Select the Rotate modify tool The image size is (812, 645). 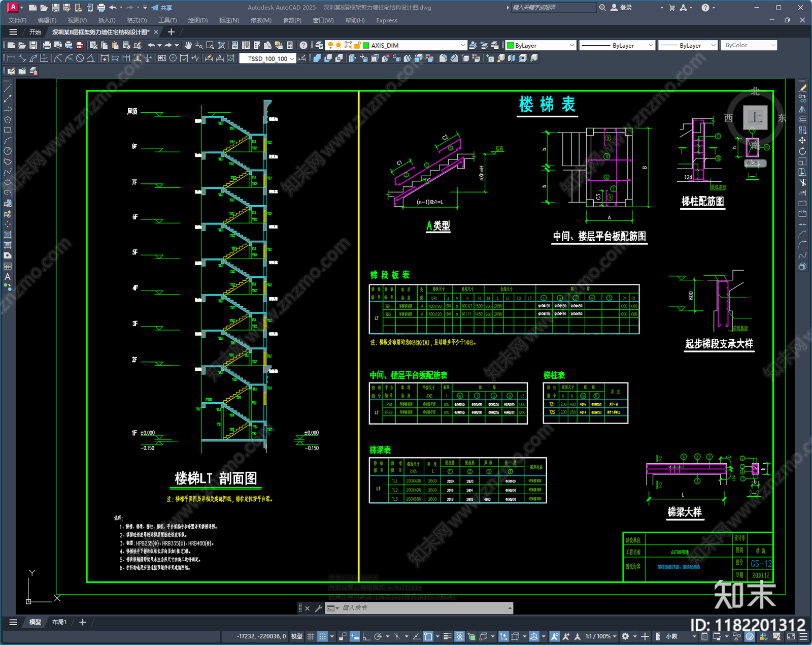pyautogui.click(x=802, y=151)
